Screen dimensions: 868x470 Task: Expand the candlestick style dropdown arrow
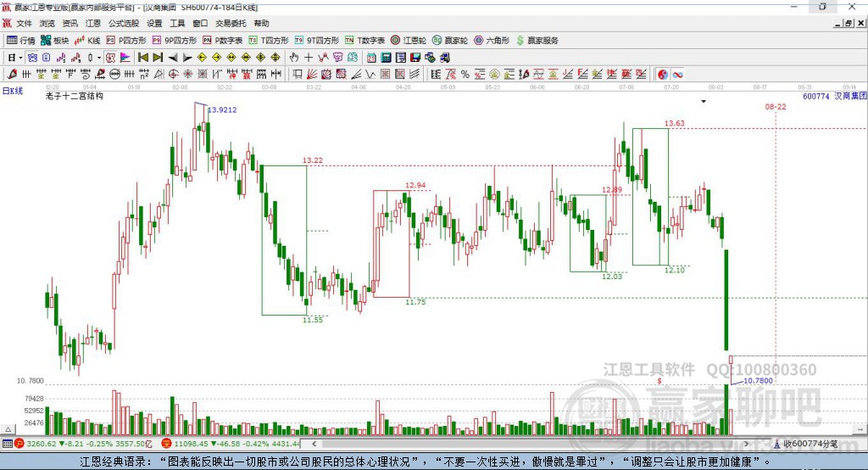click(x=99, y=58)
